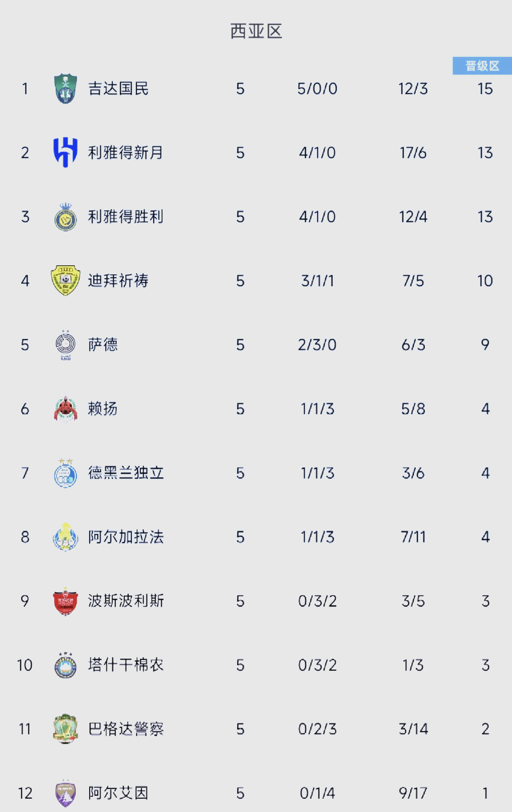Open the 赖扬 red club emblem
512x812 pixels.
tap(65, 409)
